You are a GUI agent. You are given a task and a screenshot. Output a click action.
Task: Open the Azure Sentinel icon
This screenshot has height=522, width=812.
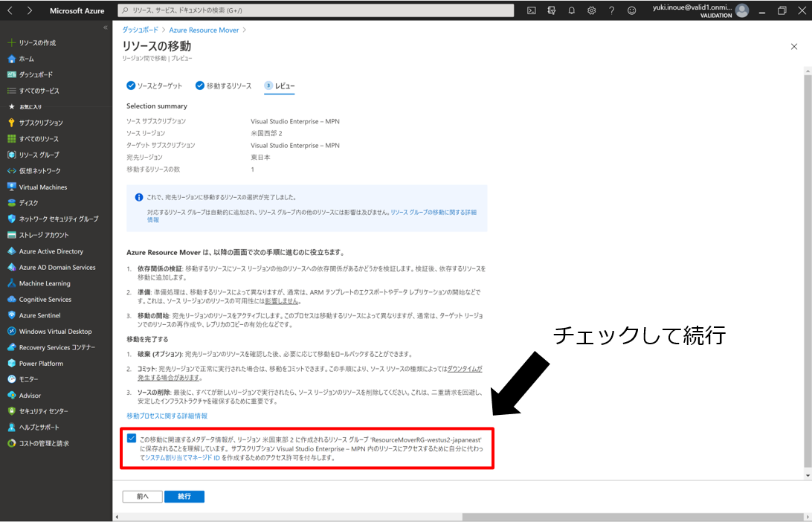(11, 315)
